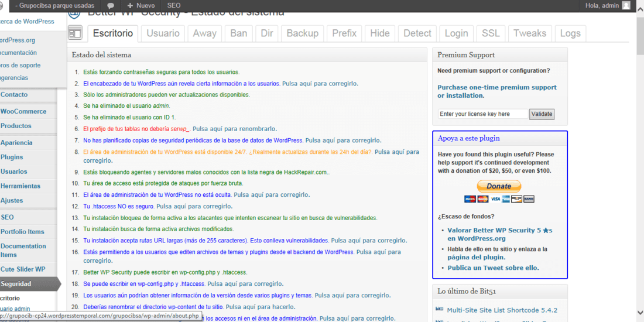Viewport: 644px width, 322px height.
Task: Switch to the Detect tab
Action: pyautogui.click(x=417, y=33)
